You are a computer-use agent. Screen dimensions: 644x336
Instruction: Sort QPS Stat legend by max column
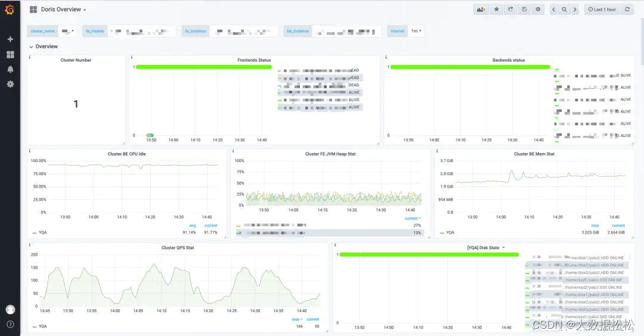coord(297,319)
